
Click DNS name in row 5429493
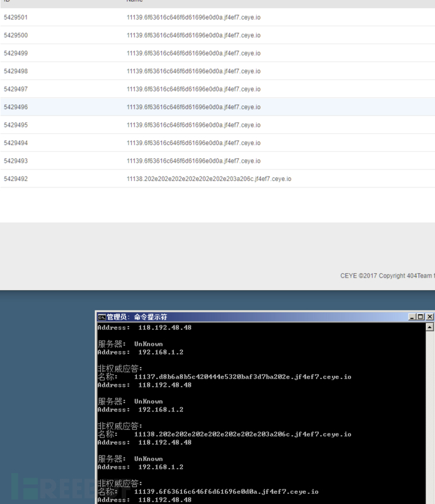pos(194,161)
